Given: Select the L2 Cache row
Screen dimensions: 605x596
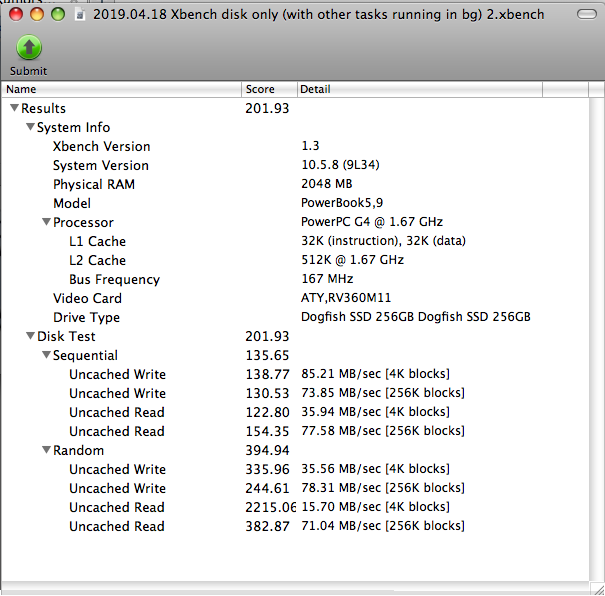Looking at the screenshot, I should pos(295,260).
